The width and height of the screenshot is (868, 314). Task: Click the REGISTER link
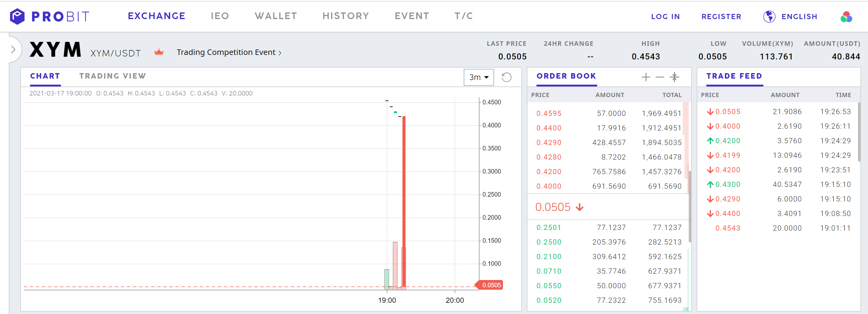(721, 16)
